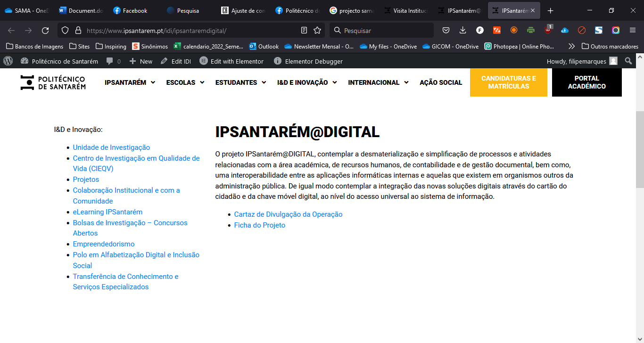Save the page to Pocket
Image resolution: width=644 pixels, height=343 pixels.
pyautogui.click(x=446, y=30)
